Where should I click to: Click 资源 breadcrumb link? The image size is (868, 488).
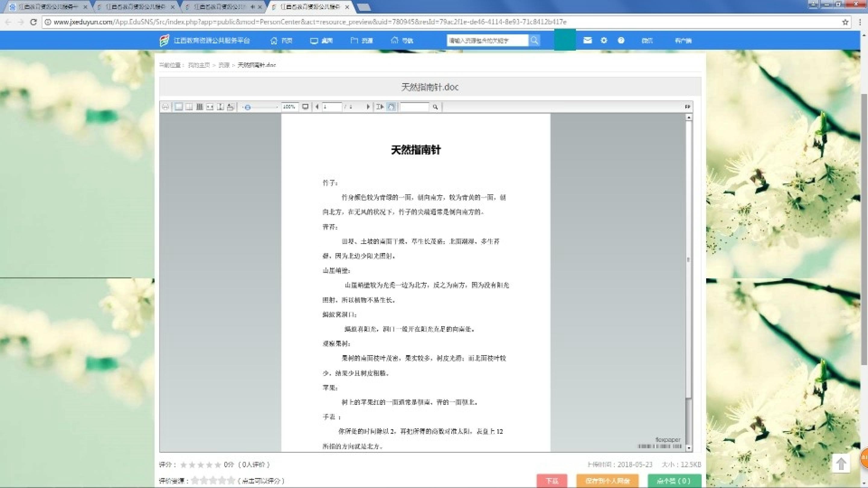pyautogui.click(x=224, y=65)
